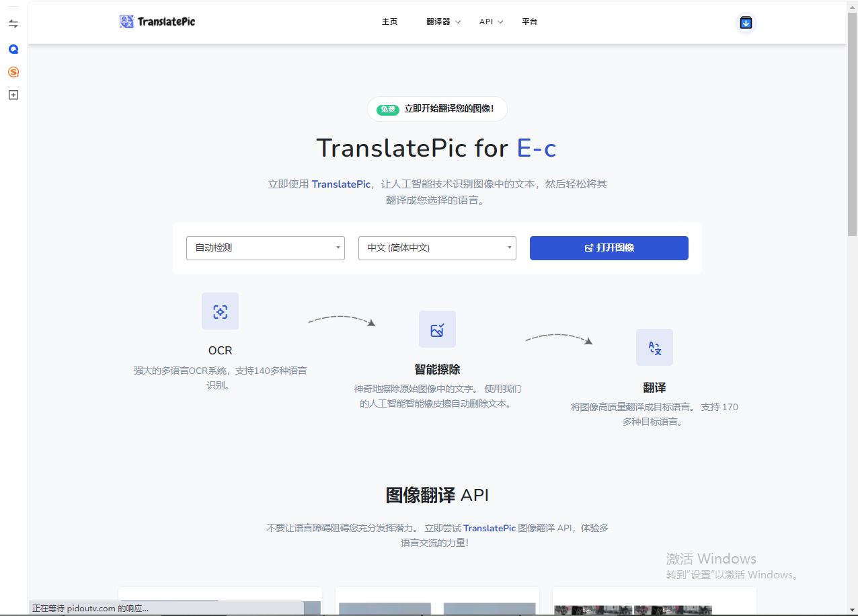Click the 神奇地擦除原始图像中的文字 description text
Screen dimensions: 858x616
coord(437,396)
